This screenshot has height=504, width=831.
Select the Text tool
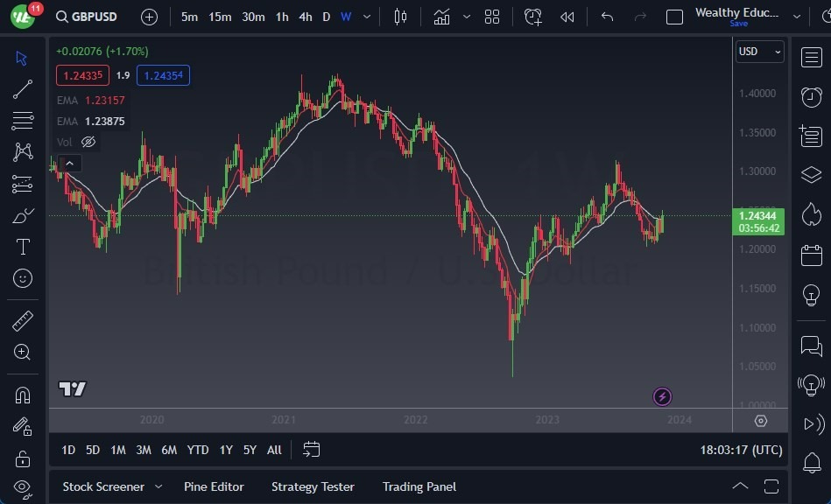pyautogui.click(x=23, y=247)
